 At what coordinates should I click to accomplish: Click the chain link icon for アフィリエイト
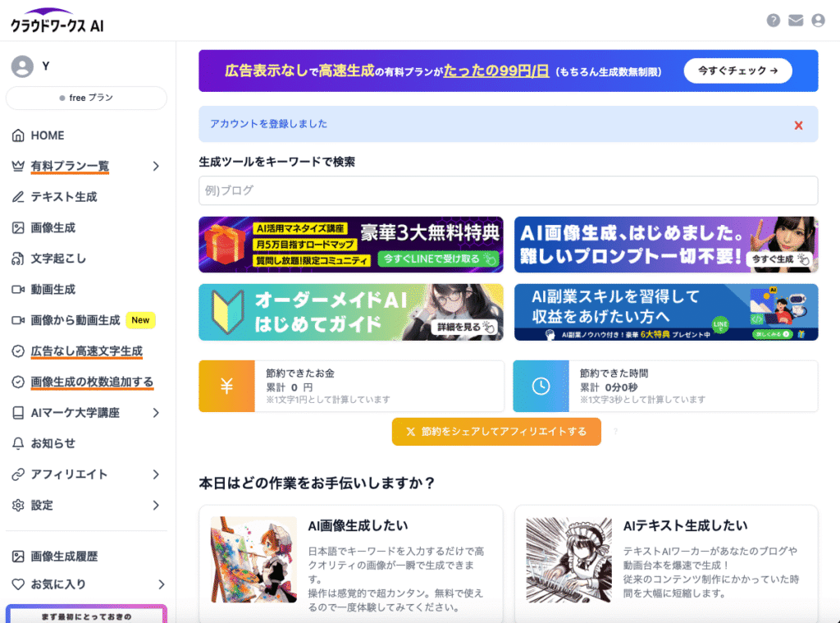(18, 474)
